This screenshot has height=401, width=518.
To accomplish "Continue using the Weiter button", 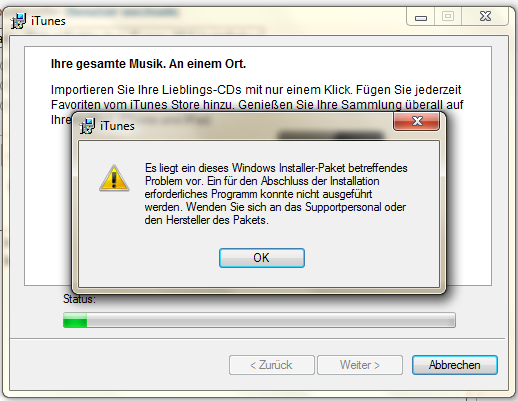I will 360,365.
